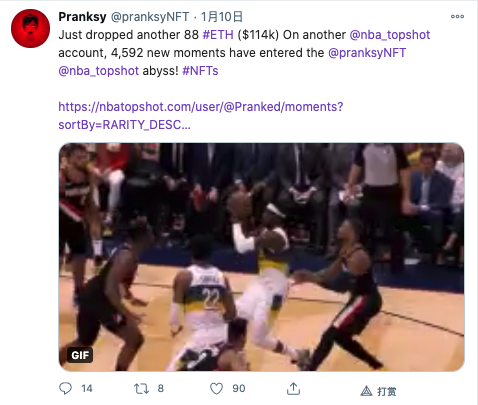
Task: Click the 90 likes count
Action: (239, 388)
